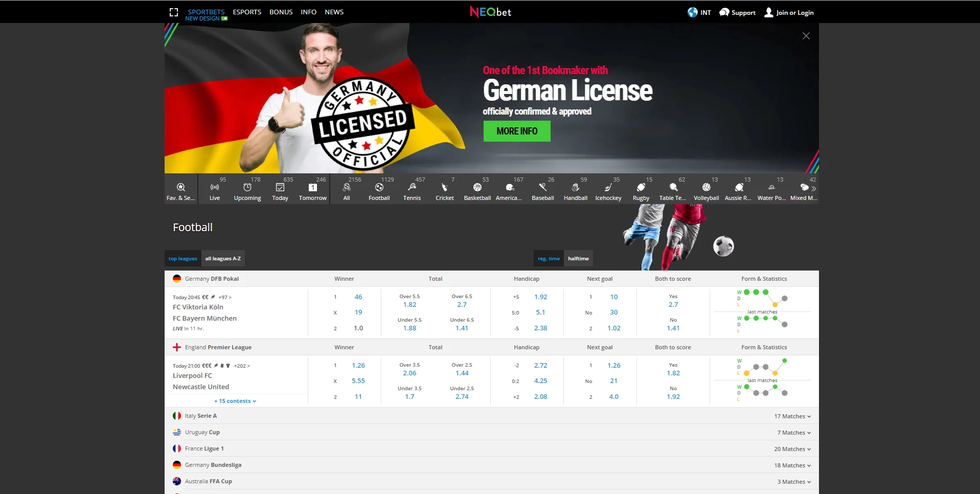Choose the Mixed Martial Arts icon
Screen dimensions: 980x494
804,187
